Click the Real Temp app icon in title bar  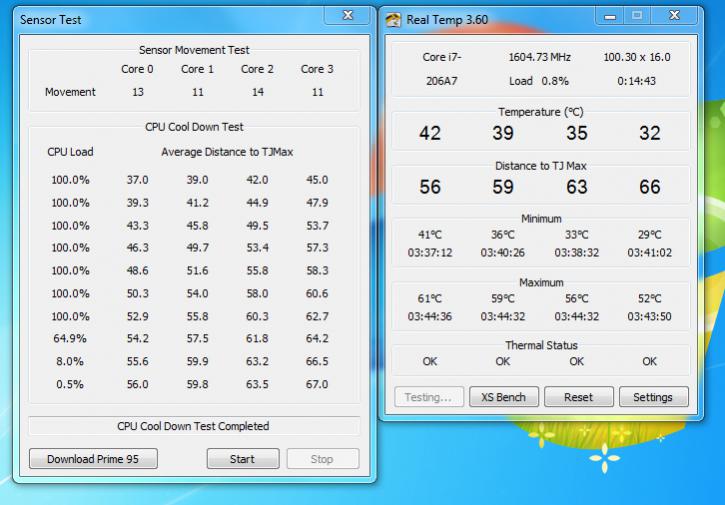click(x=393, y=19)
